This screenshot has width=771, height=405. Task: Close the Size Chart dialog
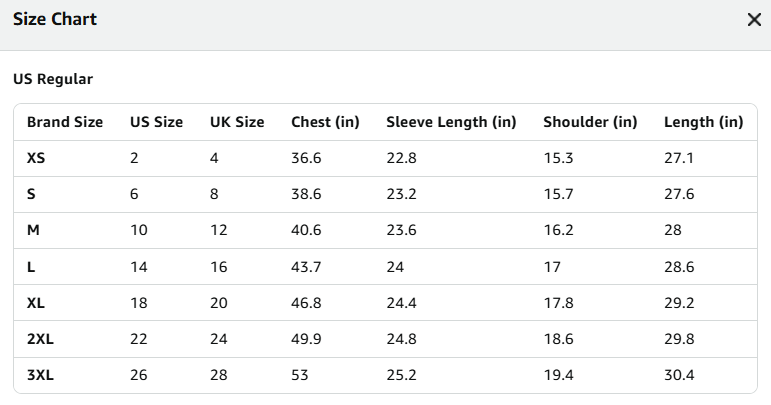click(754, 20)
